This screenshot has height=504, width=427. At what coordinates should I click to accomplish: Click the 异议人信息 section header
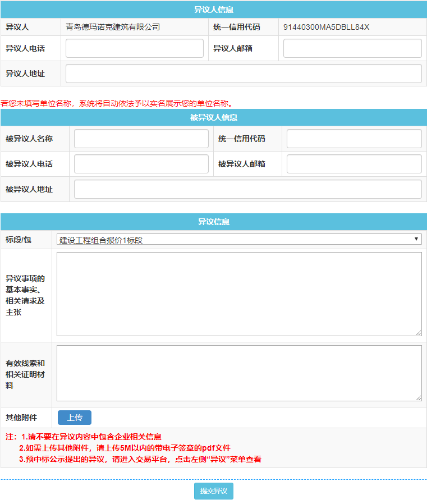tap(213, 10)
